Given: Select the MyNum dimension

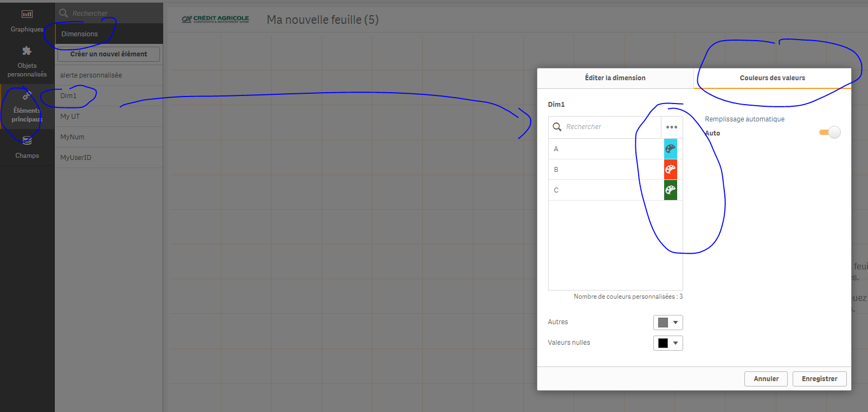Looking at the screenshot, I should (x=108, y=137).
